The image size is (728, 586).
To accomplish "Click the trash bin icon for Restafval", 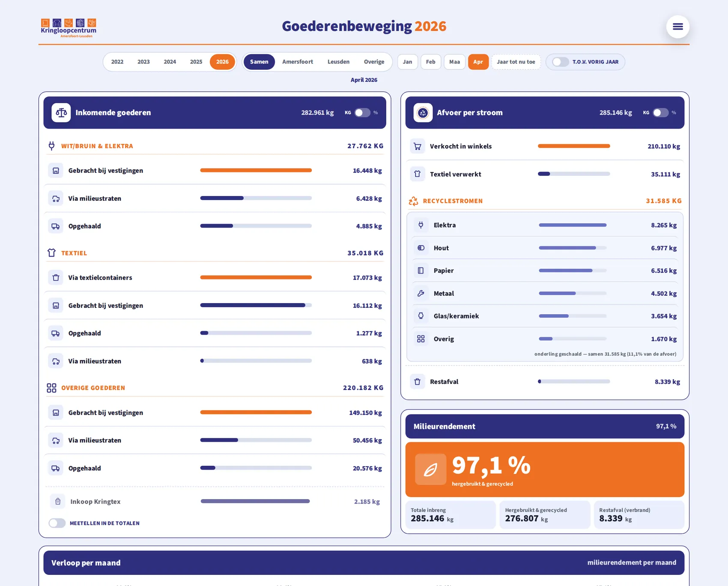I will 417,382.
